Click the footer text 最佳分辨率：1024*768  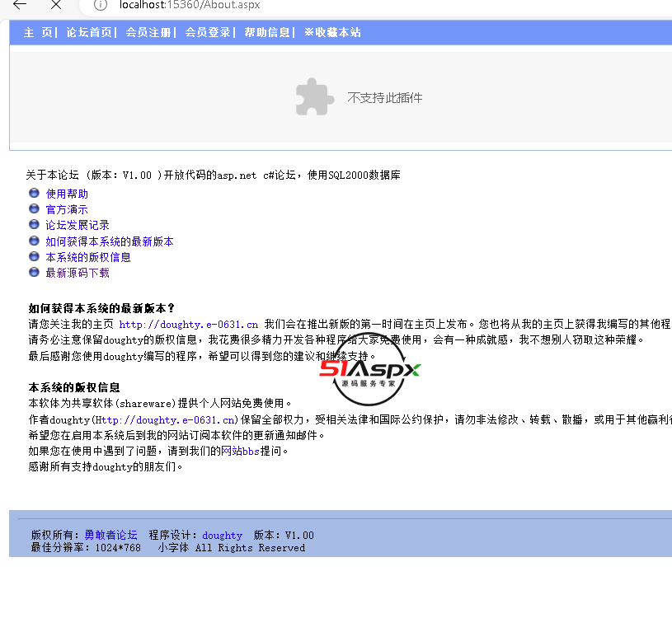[86, 548]
